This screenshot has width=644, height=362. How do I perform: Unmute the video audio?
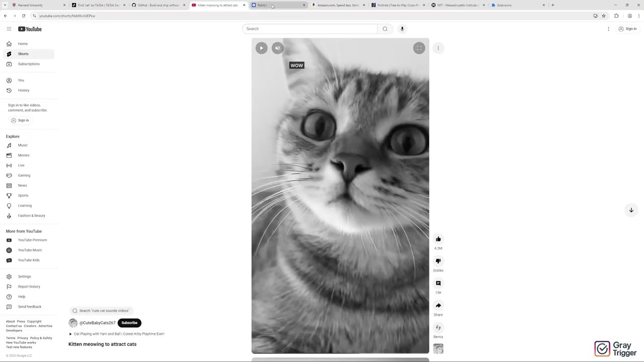pyautogui.click(x=277, y=48)
